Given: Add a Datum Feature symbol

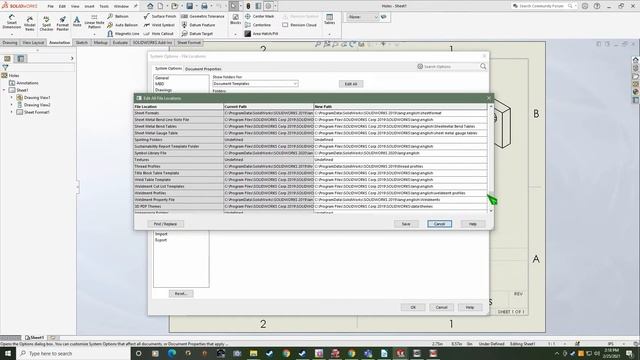Looking at the screenshot, I should (x=198, y=25).
